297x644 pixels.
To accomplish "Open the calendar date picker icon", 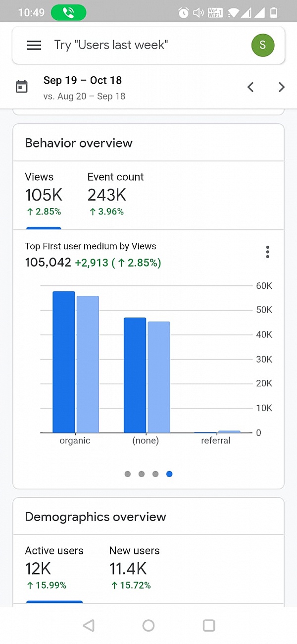I will (22, 87).
